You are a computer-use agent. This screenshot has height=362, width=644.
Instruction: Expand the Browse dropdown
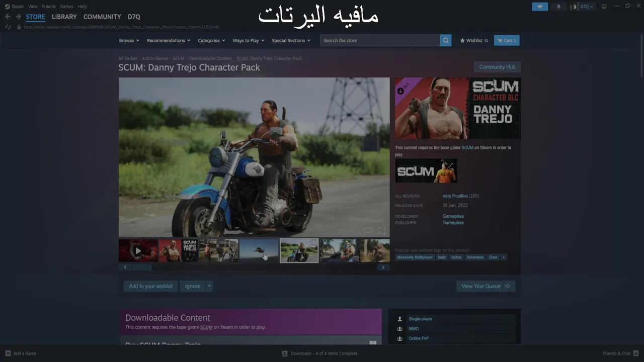click(129, 41)
